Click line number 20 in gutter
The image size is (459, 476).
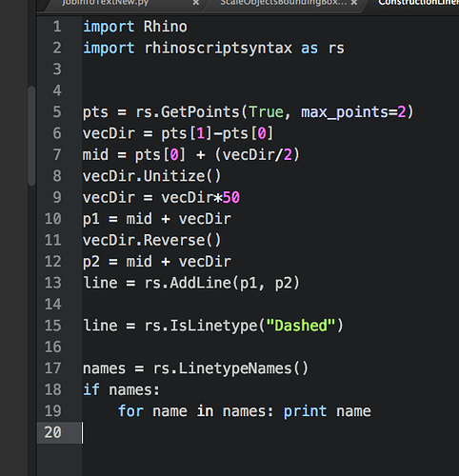[52, 432]
